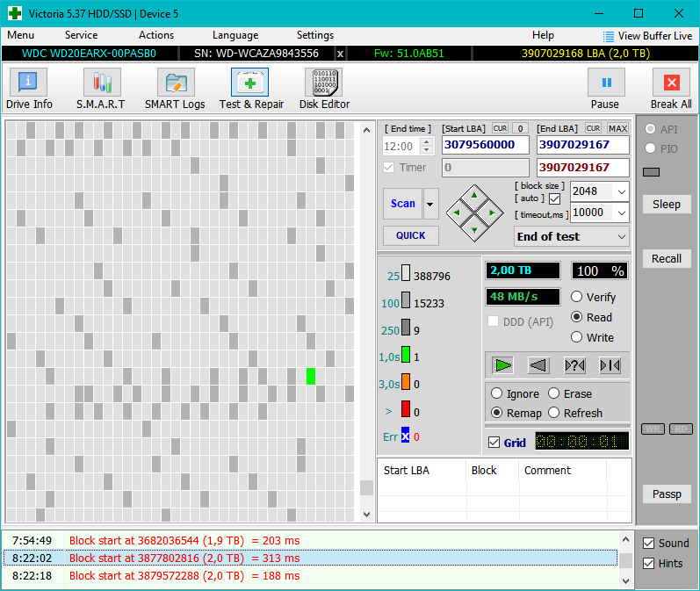
Task: Click the red over-3s block color swatch
Action: (406, 409)
